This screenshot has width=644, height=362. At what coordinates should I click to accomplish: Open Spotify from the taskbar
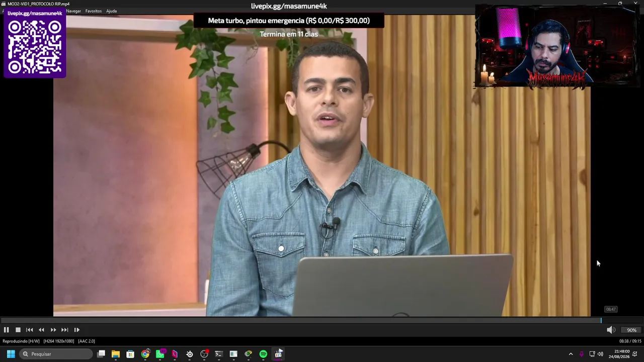click(263, 354)
